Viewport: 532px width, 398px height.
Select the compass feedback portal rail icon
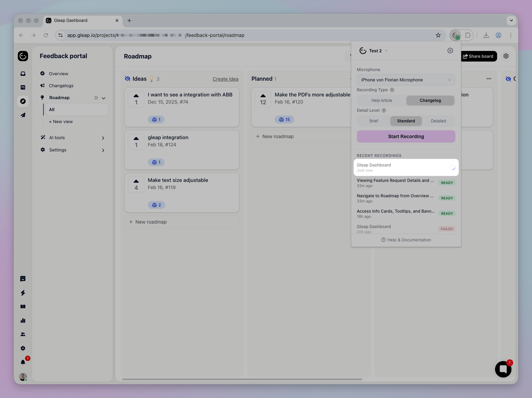pos(23,101)
